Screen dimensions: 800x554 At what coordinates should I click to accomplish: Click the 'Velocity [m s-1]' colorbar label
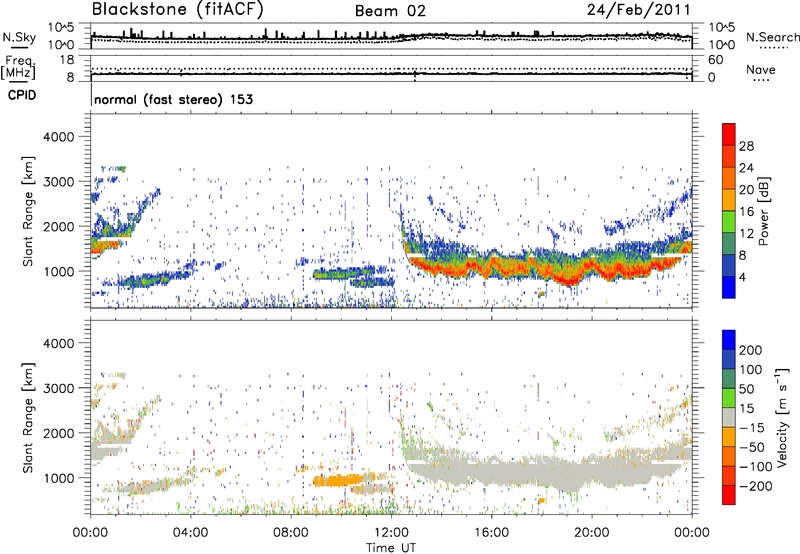782,417
